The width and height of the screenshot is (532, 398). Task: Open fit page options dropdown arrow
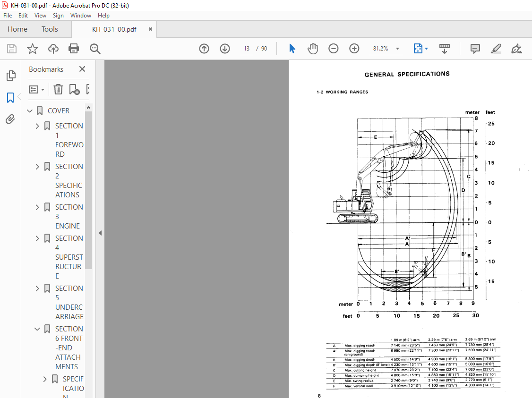(427, 49)
